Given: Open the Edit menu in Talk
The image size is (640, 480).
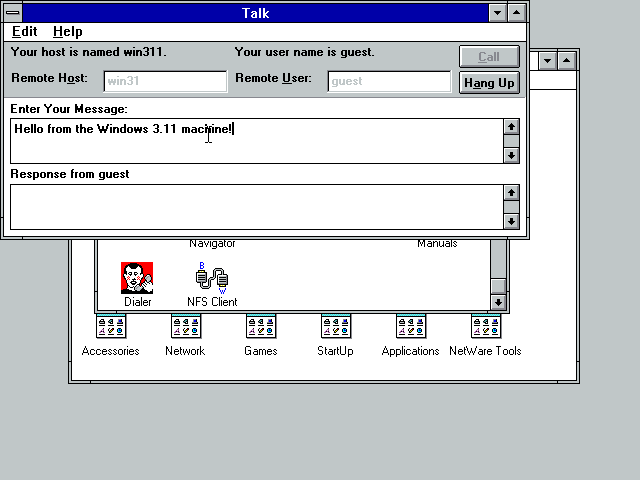Looking at the screenshot, I should (24, 31).
